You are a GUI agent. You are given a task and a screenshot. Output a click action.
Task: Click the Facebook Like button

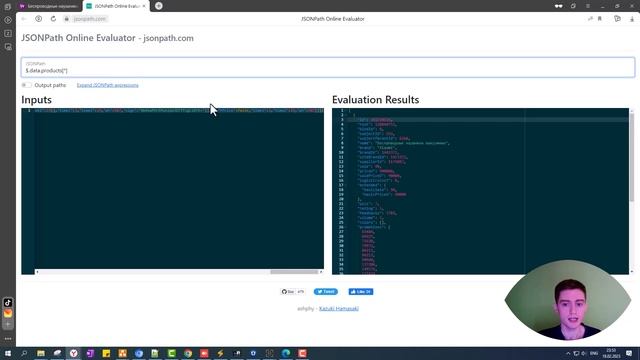click(x=361, y=291)
